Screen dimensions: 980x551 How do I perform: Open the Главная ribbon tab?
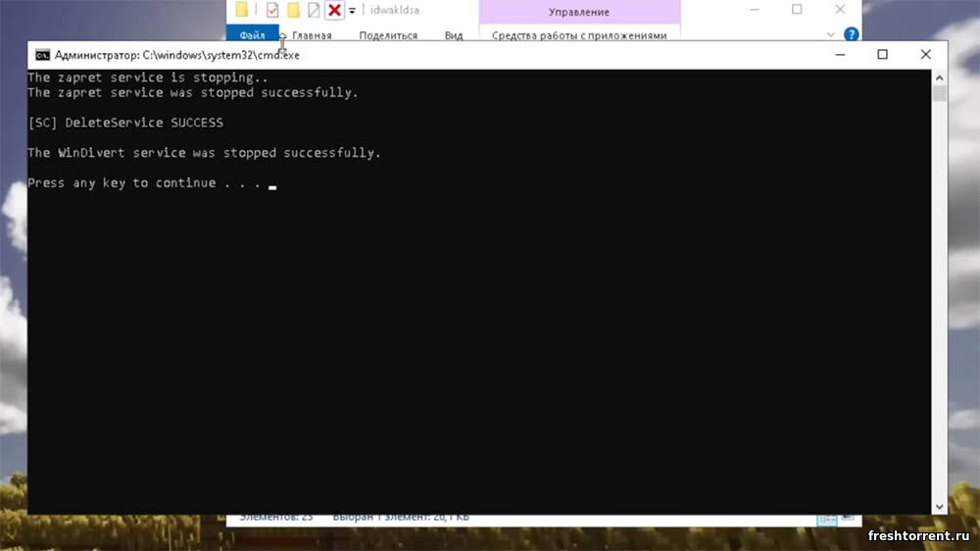click(x=312, y=35)
